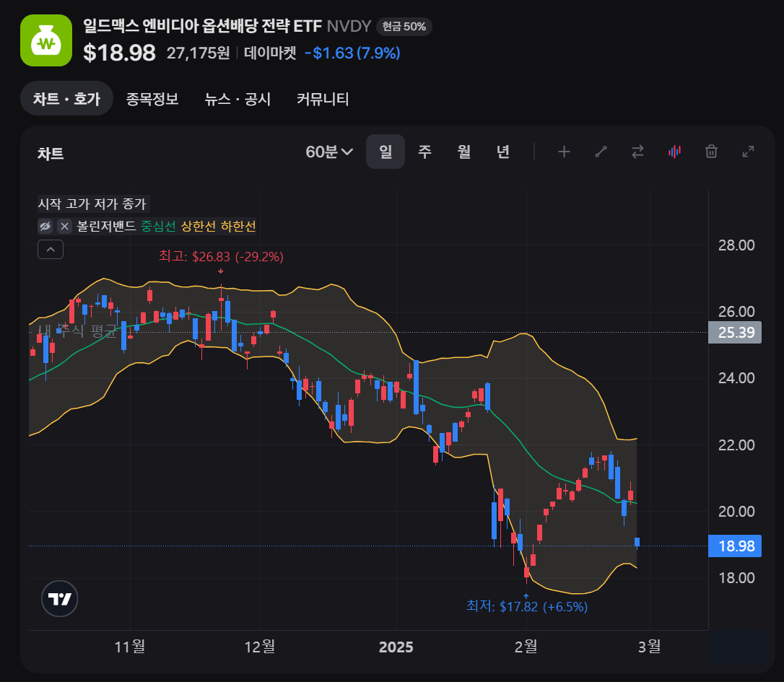Click the 하한선 legend label
784x682 pixels.
[x=238, y=226]
